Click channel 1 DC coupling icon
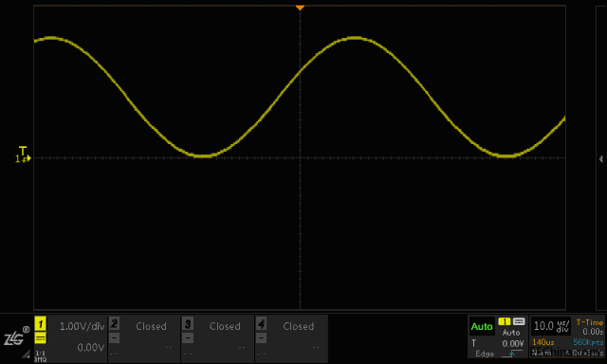This screenshot has height=364, width=607. coord(40,338)
